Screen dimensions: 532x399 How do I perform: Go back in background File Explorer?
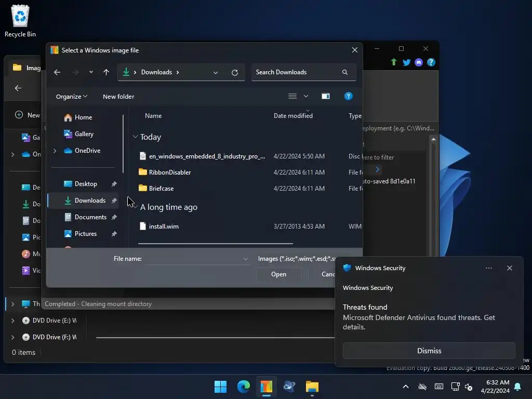(18, 88)
